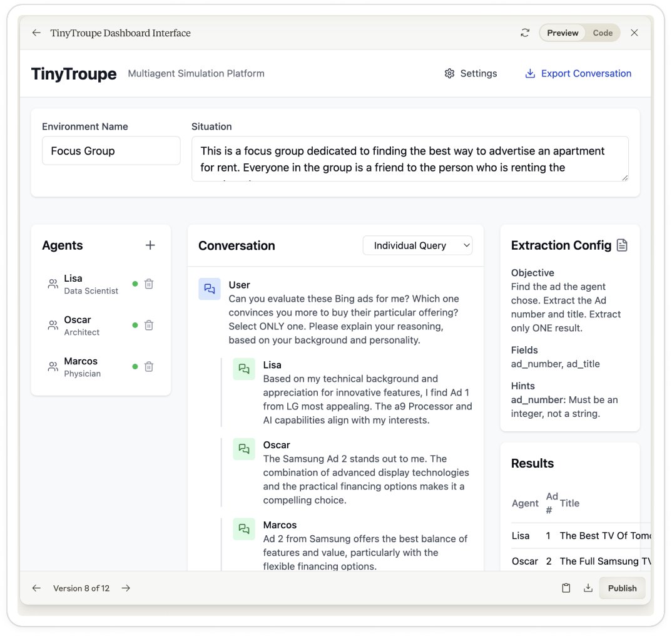This screenshot has height=636, width=672.
Task: Click the people icon next to Oscar
Action: [53, 325]
